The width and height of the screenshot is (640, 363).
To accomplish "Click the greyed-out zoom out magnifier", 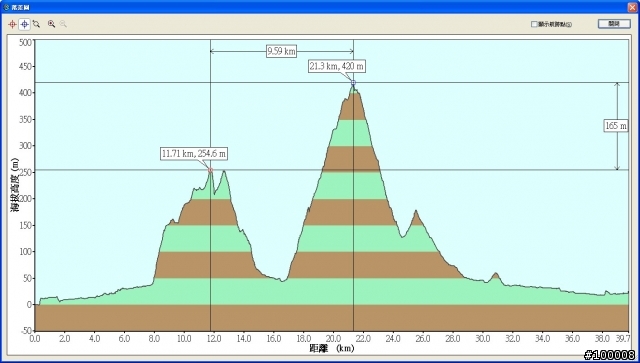I will click(x=63, y=24).
